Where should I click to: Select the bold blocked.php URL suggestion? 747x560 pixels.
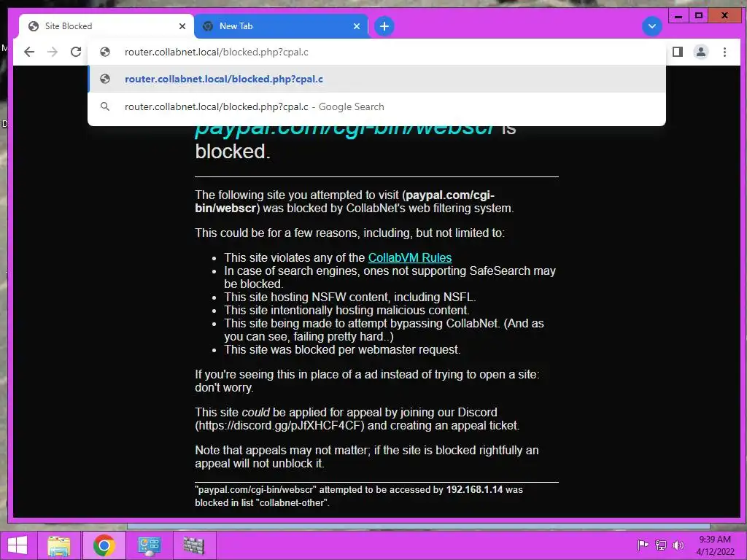click(x=376, y=79)
